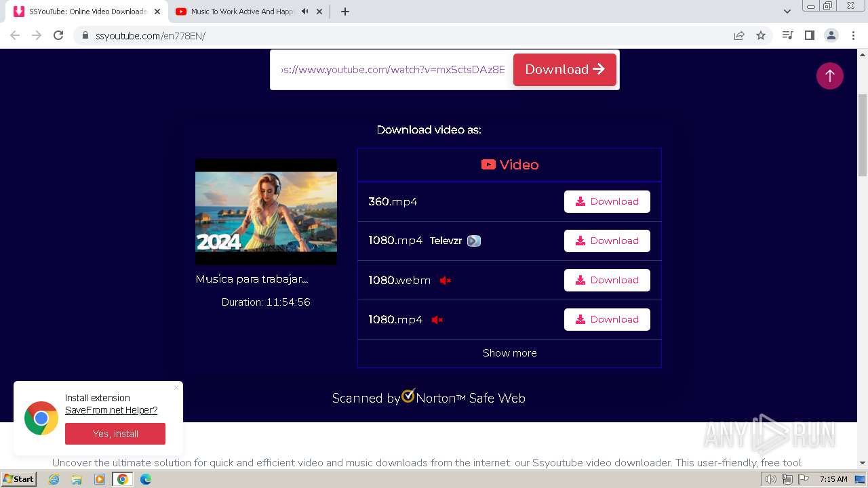This screenshot has height=488, width=868.
Task: Click the address bar URL
Action: pyautogui.click(x=151, y=35)
